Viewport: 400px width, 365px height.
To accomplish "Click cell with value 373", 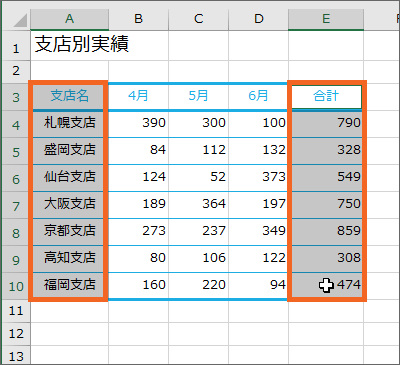I will tap(259, 178).
